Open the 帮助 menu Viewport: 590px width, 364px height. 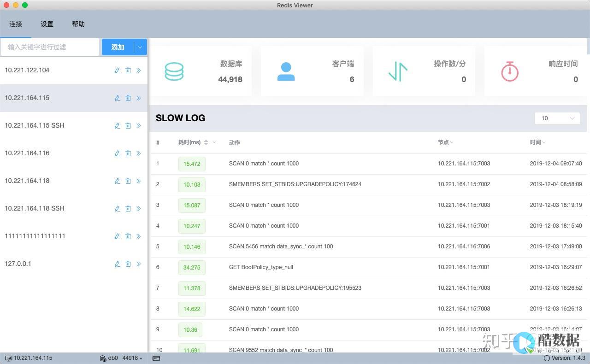pyautogui.click(x=78, y=24)
